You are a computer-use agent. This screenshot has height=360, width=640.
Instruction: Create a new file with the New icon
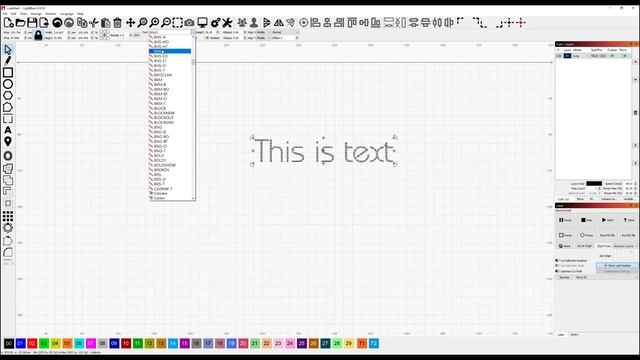pyautogui.click(x=9, y=23)
